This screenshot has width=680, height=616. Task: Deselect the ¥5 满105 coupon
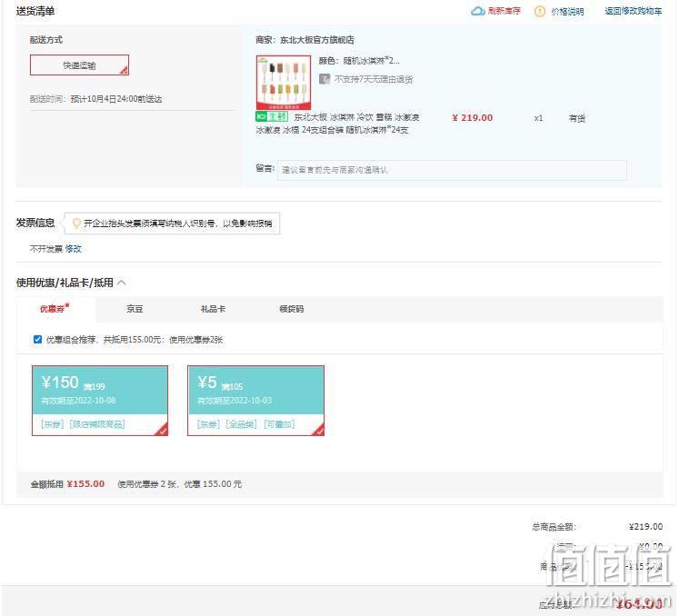[255, 400]
